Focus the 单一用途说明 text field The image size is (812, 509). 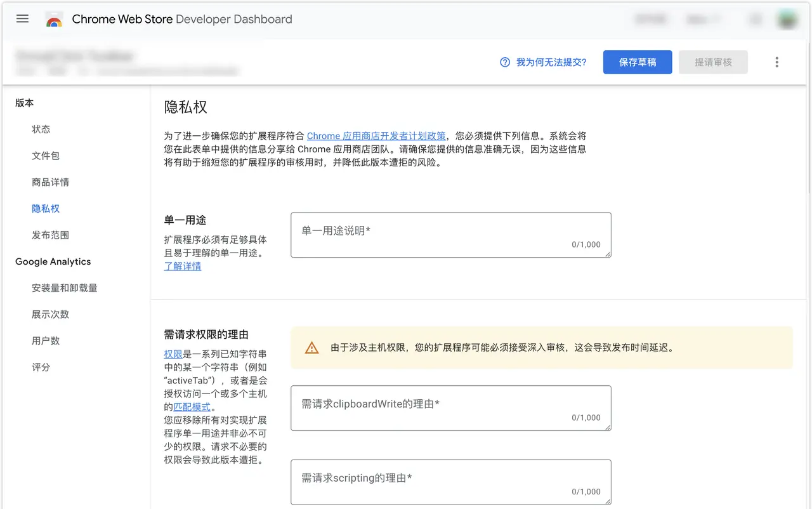tap(450, 235)
